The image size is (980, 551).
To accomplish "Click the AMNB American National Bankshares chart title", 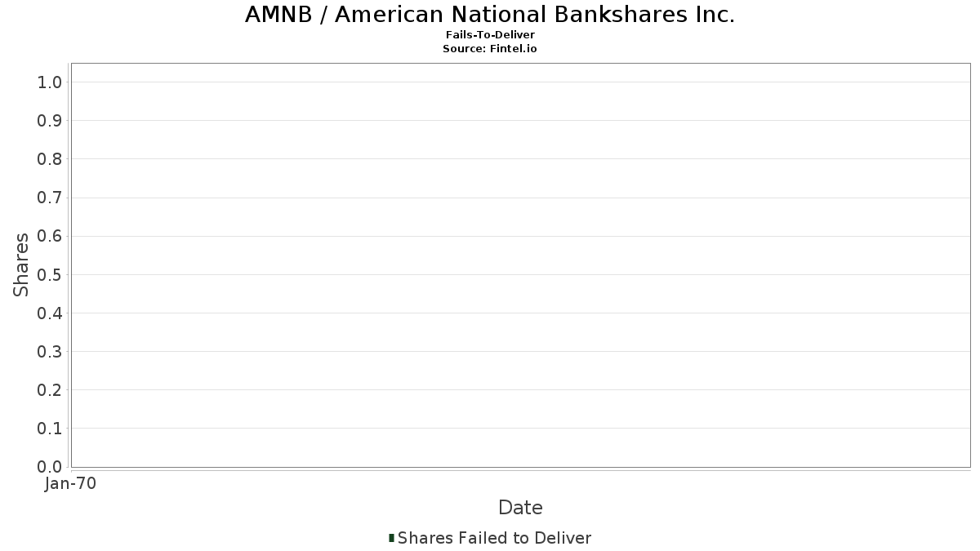I will click(x=490, y=15).
